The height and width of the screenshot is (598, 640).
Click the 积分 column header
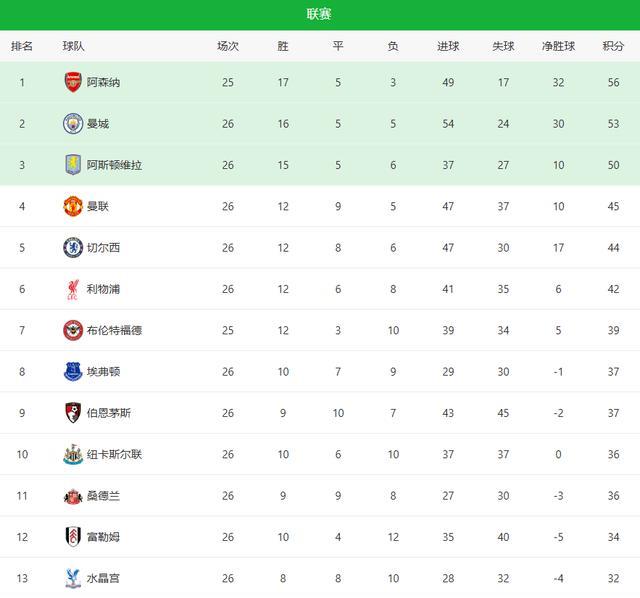tap(613, 46)
